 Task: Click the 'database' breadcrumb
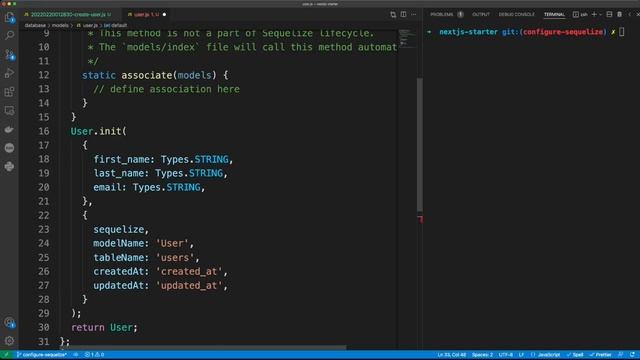[x=35, y=25]
